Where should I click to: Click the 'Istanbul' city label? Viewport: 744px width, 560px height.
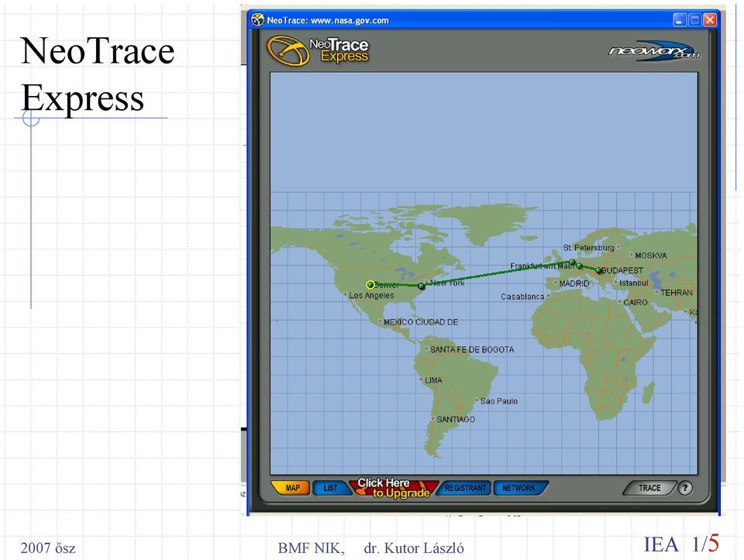click(633, 283)
